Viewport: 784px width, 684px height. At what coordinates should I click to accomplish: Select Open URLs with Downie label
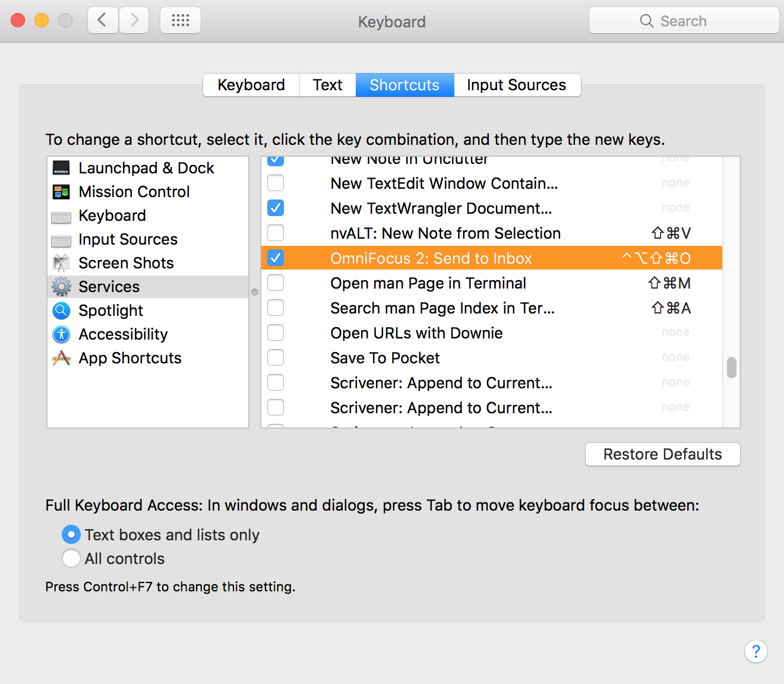[417, 333]
